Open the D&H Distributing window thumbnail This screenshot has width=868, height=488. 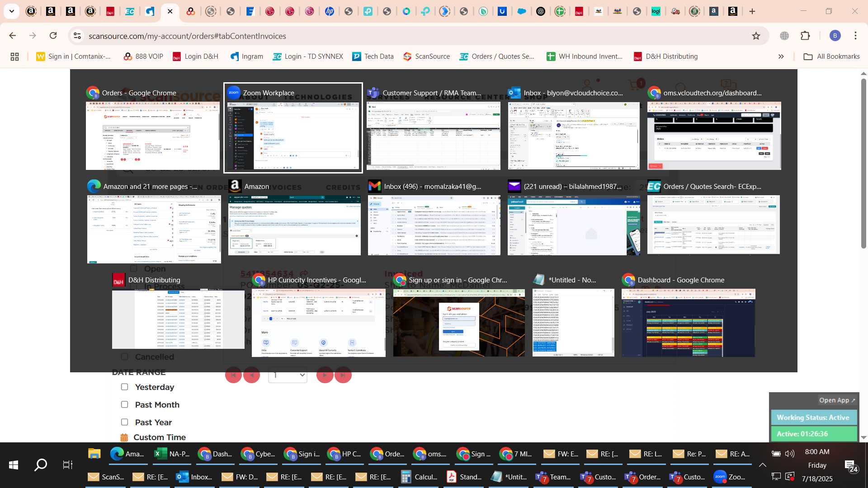click(178, 310)
